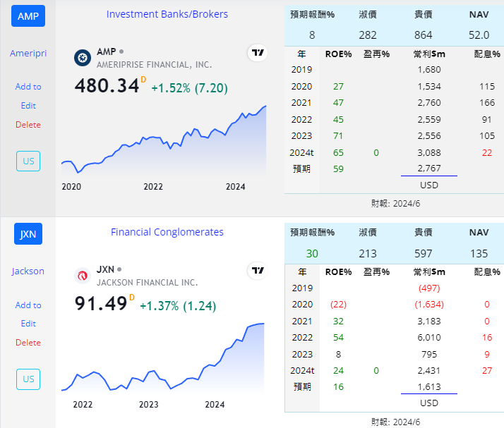The image size is (504, 428).
Task: Click the 2022 axis label on AMP chart
Action: pos(153,187)
